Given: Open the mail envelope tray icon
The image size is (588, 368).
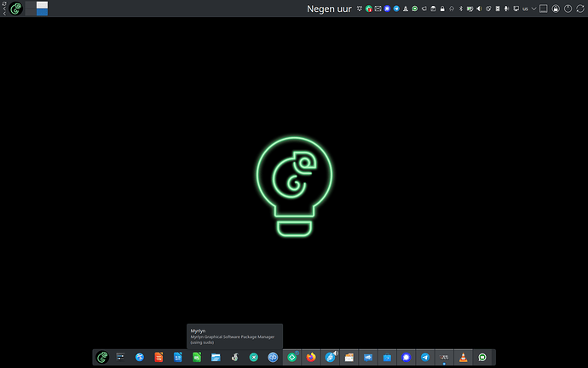Looking at the screenshot, I should (378, 9).
